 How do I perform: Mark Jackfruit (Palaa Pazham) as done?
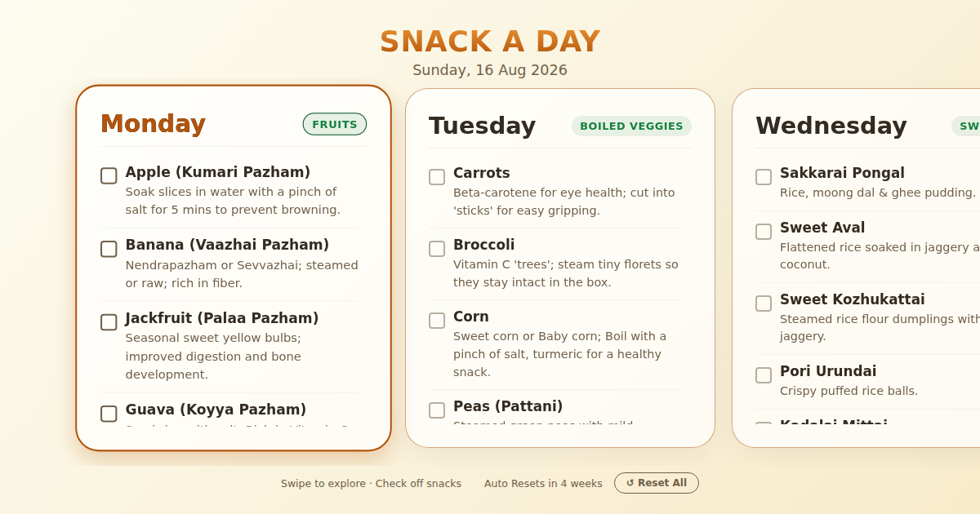pyautogui.click(x=109, y=322)
